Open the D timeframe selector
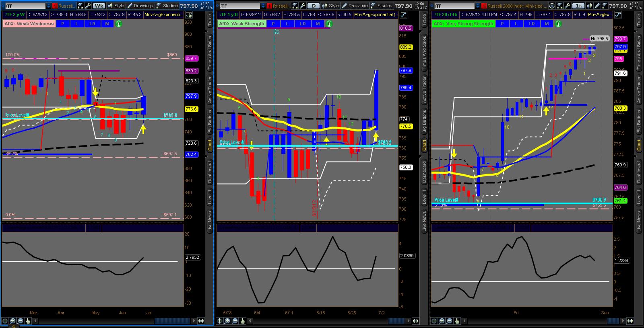This screenshot has width=644, height=328. pyautogui.click(x=314, y=6)
